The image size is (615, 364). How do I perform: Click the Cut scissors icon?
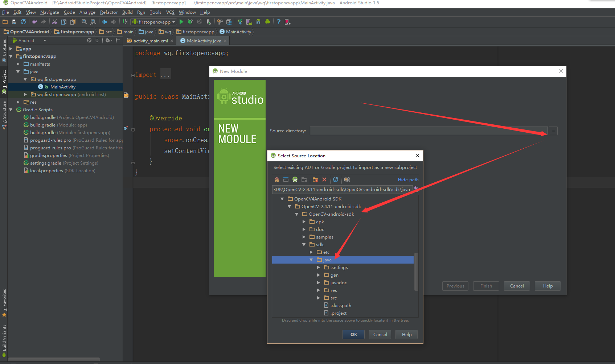[x=55, y=22]
